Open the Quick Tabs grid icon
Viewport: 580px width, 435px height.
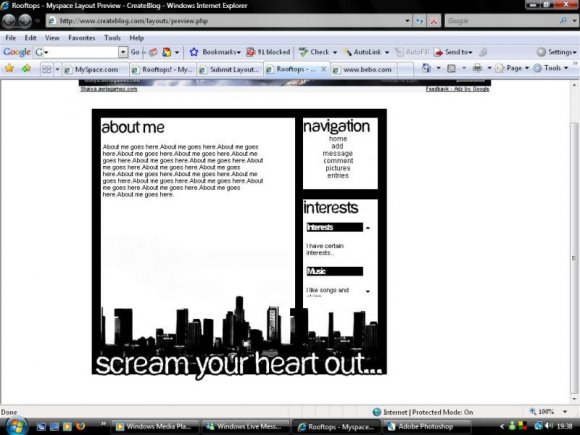pyautogui.click(x=47, y=69)
